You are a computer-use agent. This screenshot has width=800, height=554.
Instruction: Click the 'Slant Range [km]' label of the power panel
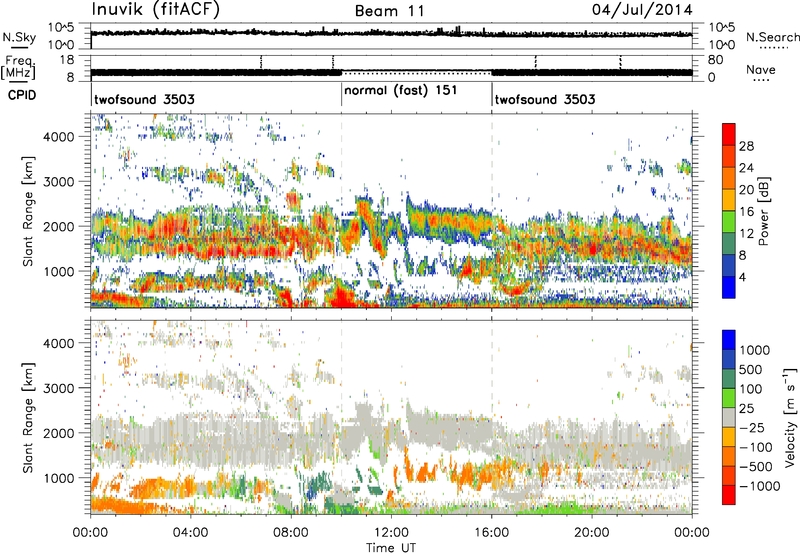28,211
